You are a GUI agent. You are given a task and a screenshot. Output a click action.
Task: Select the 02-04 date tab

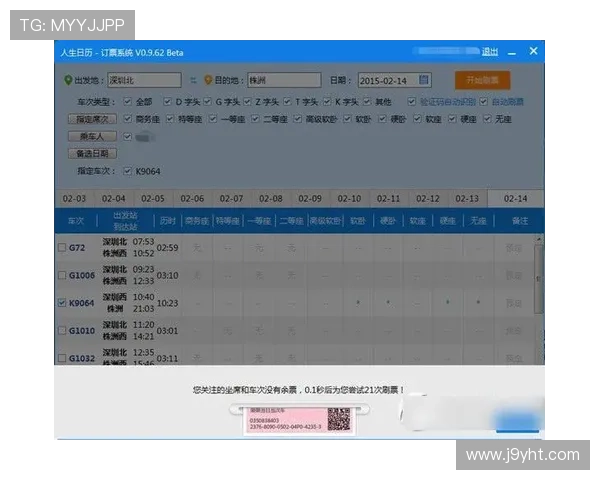click(114, 199)
